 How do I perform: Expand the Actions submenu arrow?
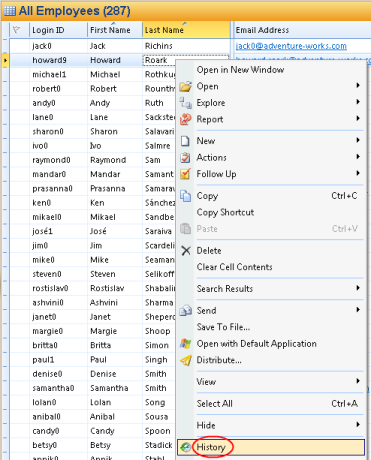[x=358, y=156]
